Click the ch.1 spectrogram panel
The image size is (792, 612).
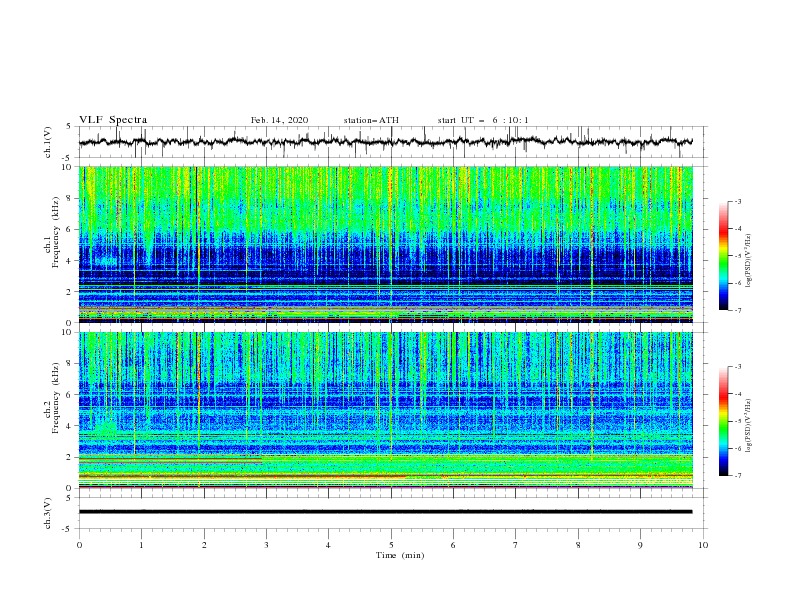[386, 244]
